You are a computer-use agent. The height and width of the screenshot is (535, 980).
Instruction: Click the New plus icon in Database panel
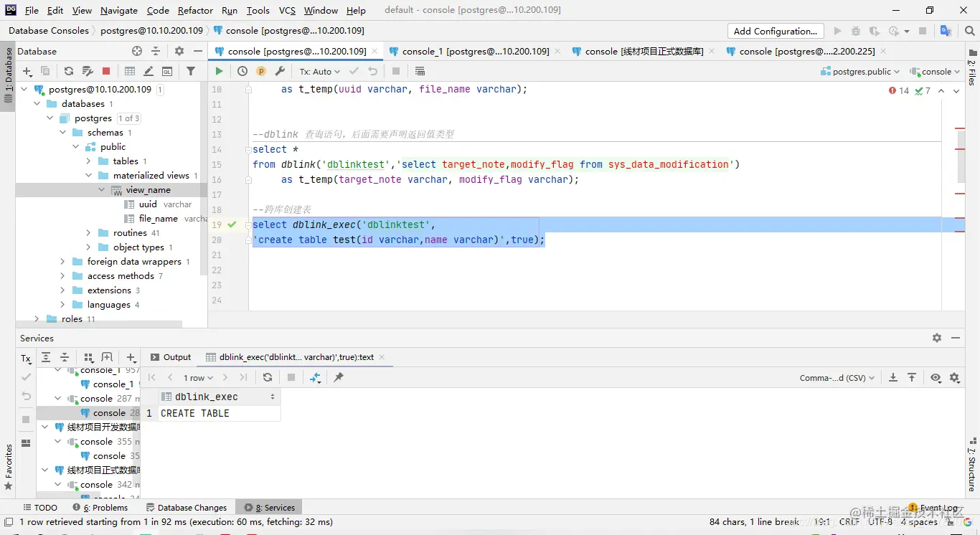tap(27, 71)
